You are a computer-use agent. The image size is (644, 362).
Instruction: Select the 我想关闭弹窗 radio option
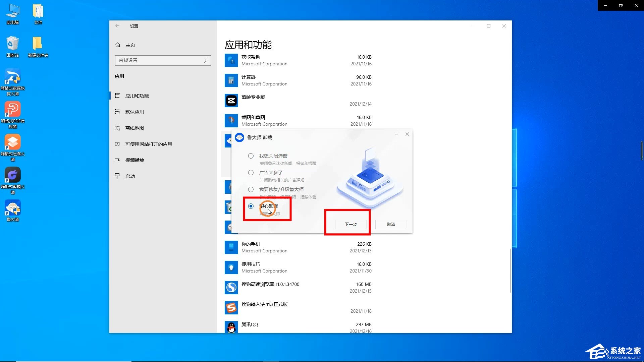click(251, 156)
